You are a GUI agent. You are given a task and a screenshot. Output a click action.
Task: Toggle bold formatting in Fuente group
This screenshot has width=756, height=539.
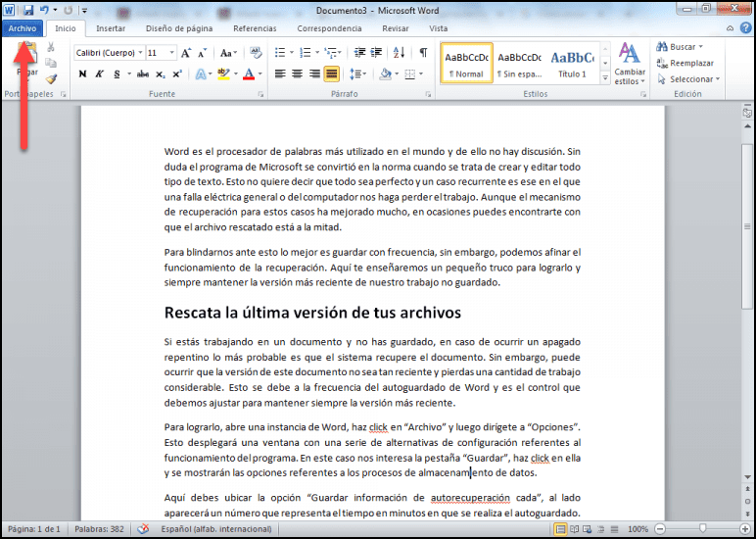point(83,74)
